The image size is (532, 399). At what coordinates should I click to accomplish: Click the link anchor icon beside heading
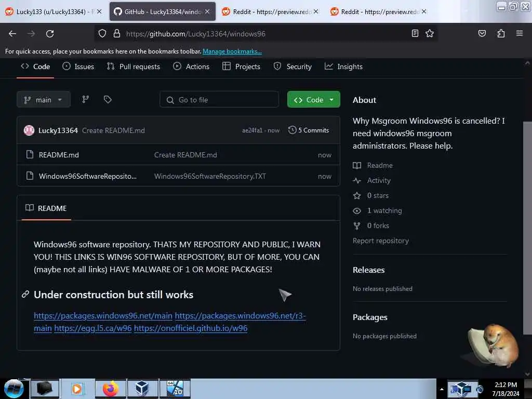tap(25, 294)
